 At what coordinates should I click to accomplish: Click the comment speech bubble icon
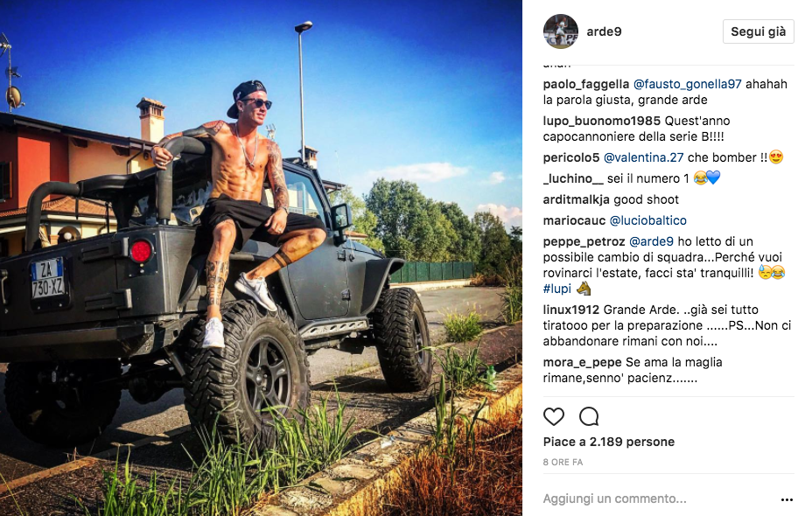589,416
